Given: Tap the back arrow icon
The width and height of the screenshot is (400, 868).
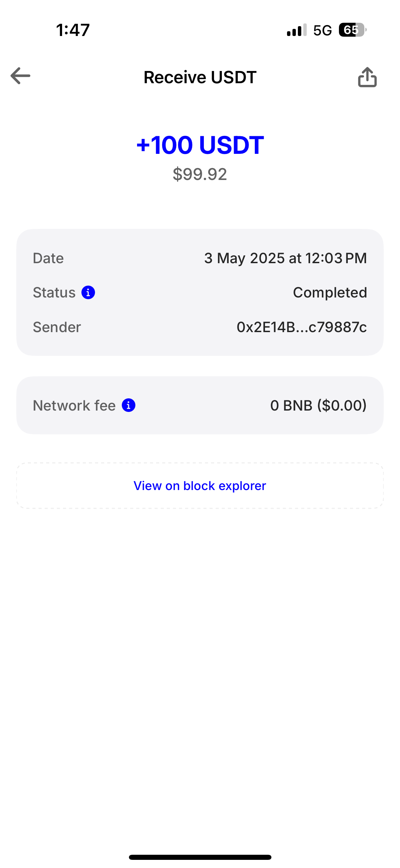Looking at the screenshot, I should click(x=20, y=76).
